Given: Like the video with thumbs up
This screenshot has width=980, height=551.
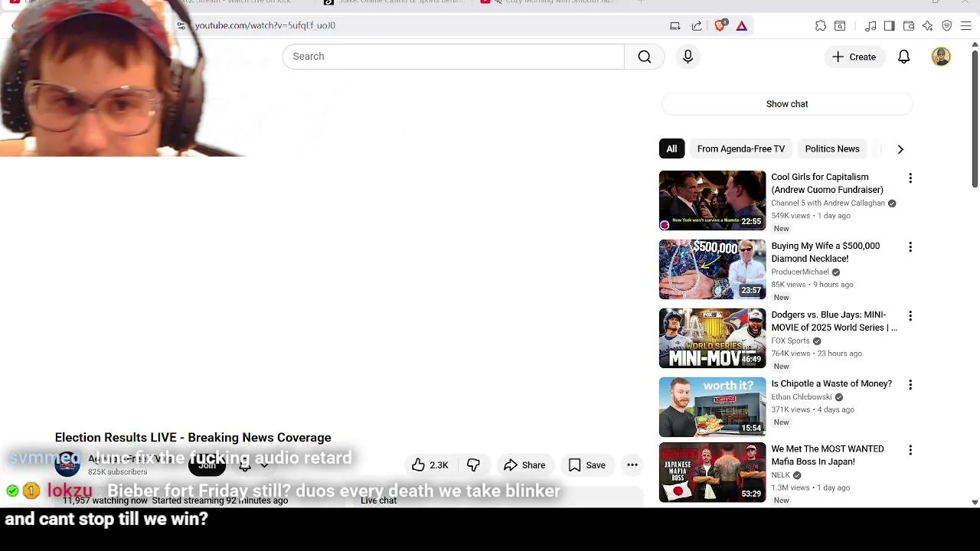Looking at the screenshot, I should click(x=430, y=465).
